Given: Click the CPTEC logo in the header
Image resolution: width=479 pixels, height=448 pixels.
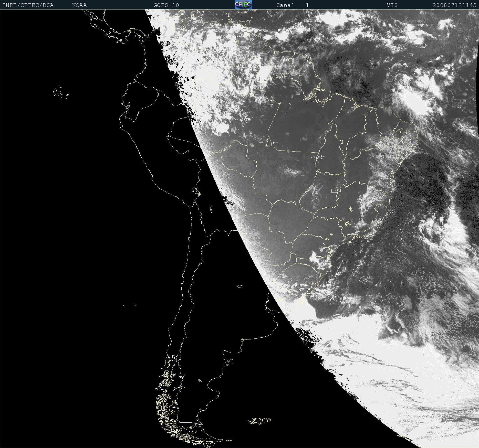Looking at the screenshot, I should [243, 5].
